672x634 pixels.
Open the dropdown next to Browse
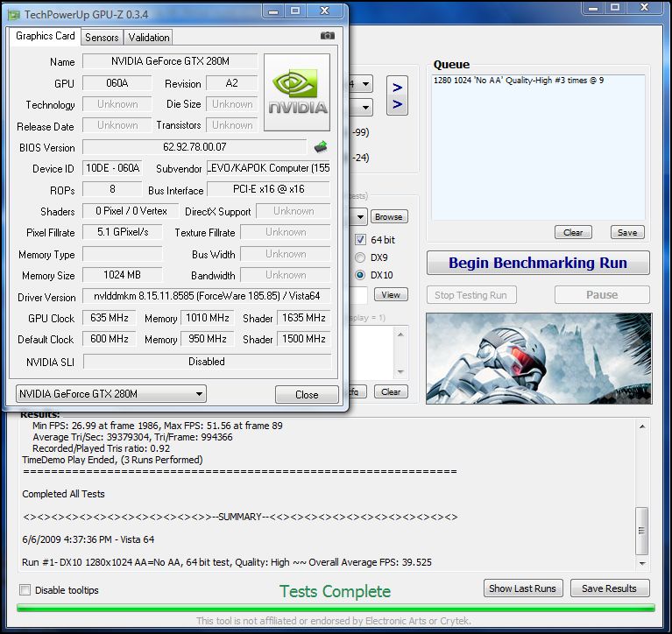point(360,217)
